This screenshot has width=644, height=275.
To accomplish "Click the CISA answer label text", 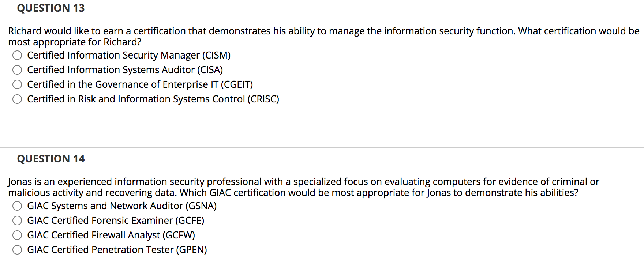I will 125,70.
